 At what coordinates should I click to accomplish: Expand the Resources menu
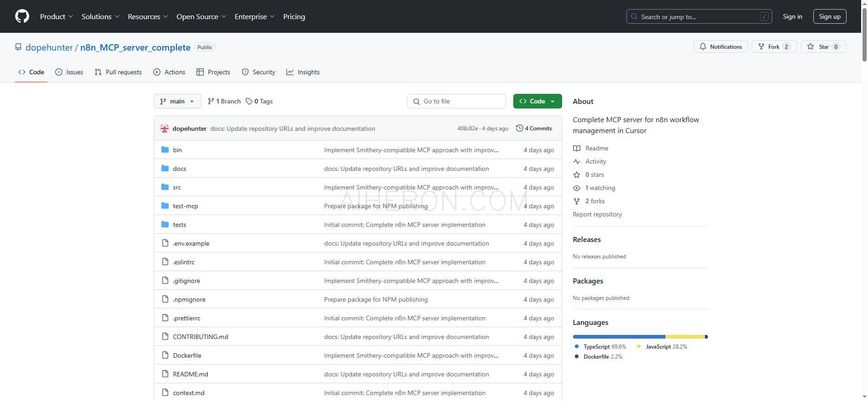click(148, 16)
